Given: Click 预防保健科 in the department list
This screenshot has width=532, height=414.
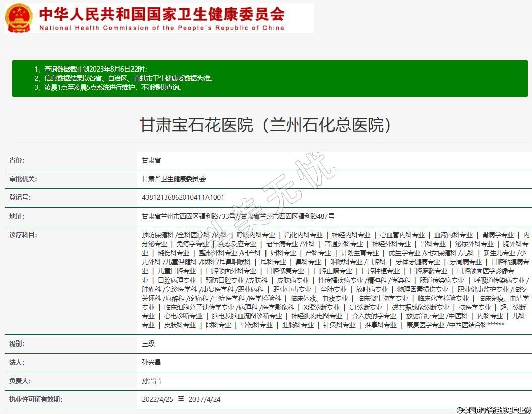Looking at the screenshot, I should point(157,235).
